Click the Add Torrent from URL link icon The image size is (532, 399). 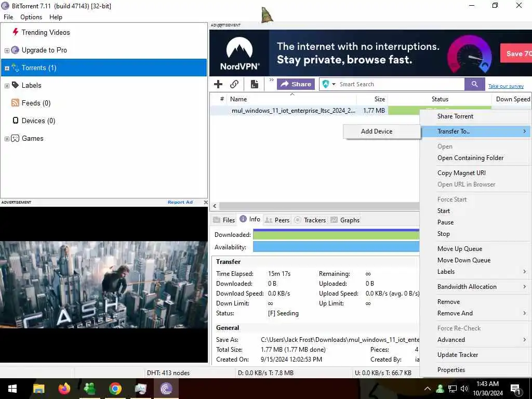[x=234, y=84]
